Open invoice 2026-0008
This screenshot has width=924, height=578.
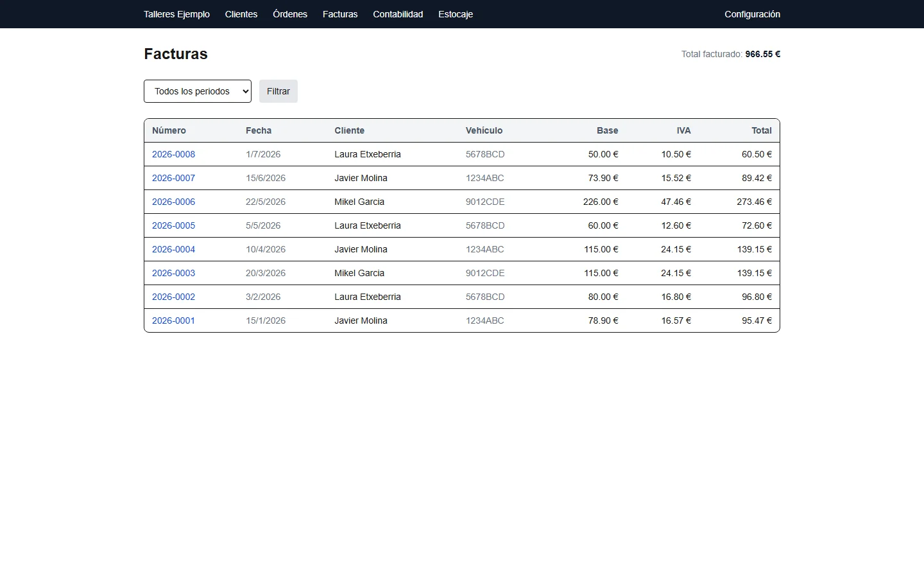(173, 154)
